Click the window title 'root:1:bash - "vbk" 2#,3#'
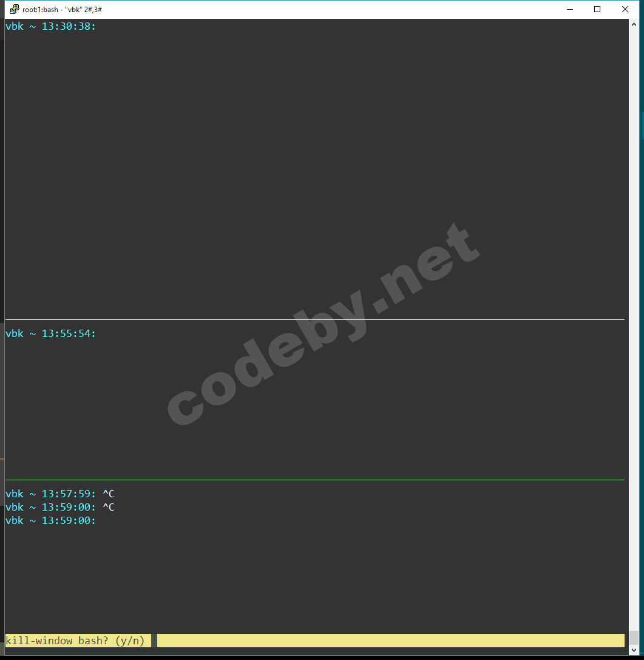Screen dimensions: 644x660 click(x=63, y=9)
